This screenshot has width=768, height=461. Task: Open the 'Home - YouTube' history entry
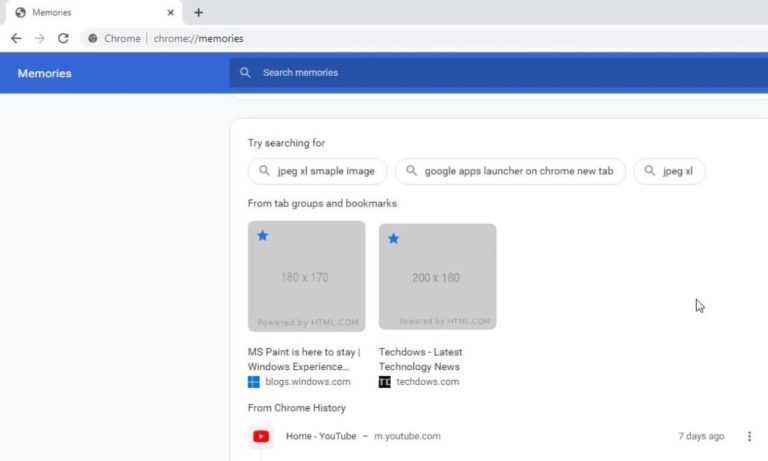[x=321, y=436]
